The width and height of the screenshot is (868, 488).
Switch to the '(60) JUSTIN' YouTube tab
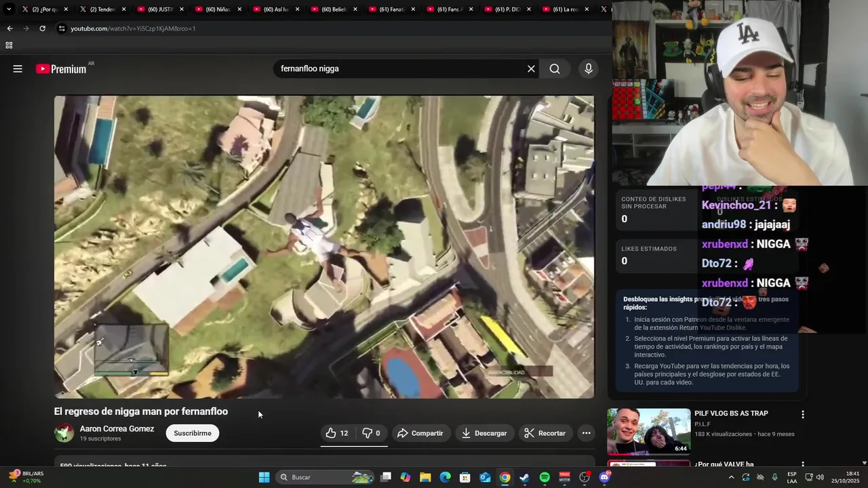click(x=161, y=9)
